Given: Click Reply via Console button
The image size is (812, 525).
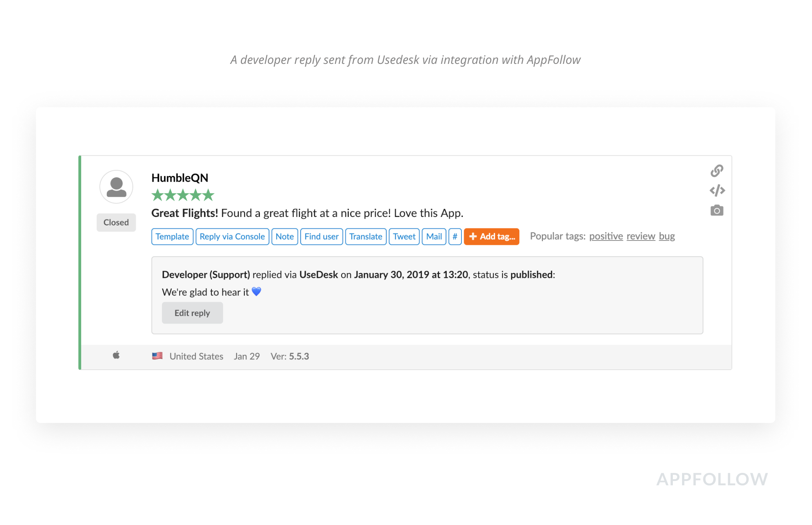Looking at the screenshot, I should [232, 237].
